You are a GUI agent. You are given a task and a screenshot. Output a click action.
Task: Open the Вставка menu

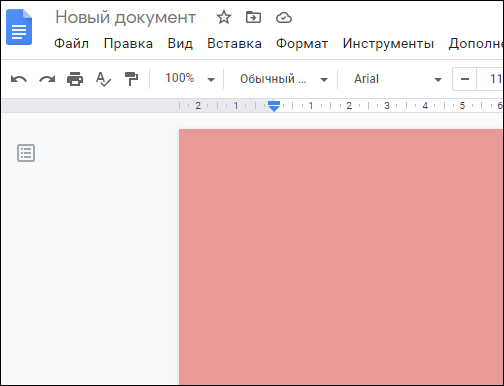click(234, 44)
